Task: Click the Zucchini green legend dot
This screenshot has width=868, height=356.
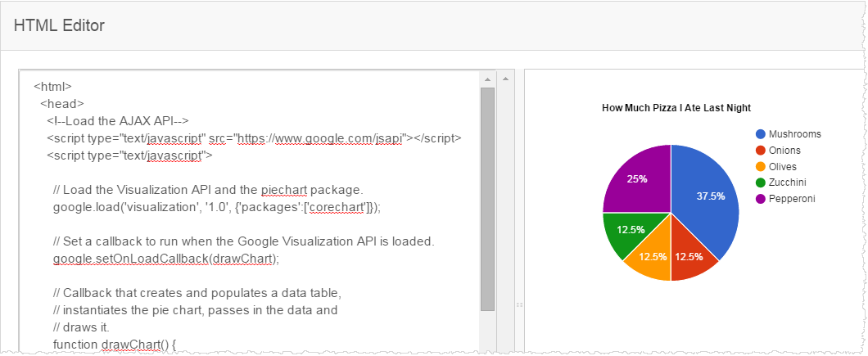Action: click(x=761, y=183)
